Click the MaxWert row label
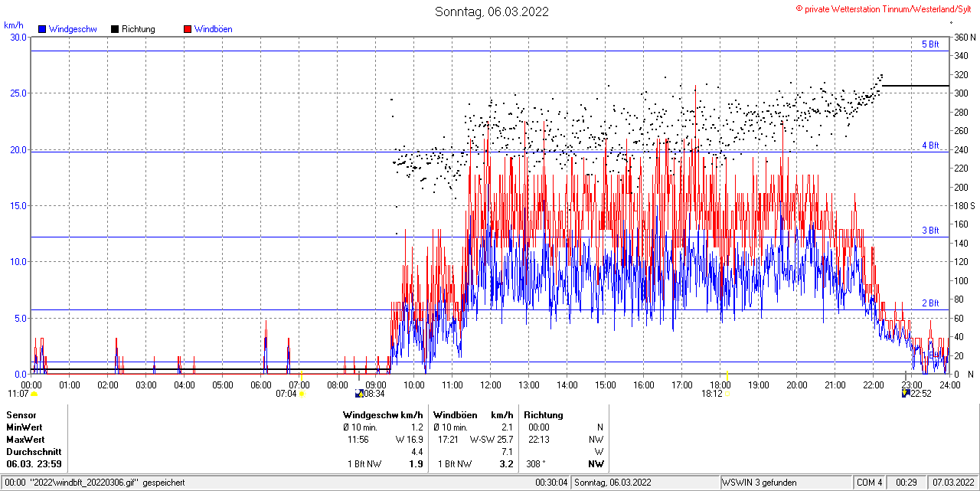The image size is (980, 491). click(x=25, y=440)
